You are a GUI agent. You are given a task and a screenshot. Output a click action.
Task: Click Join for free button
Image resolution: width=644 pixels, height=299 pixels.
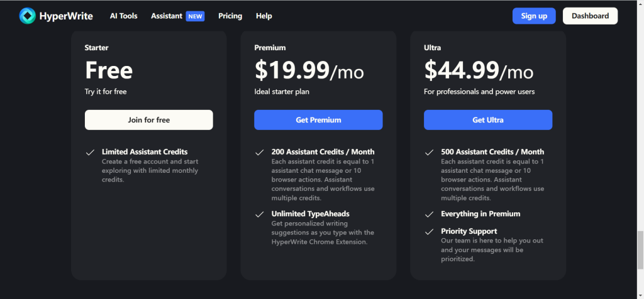148,120
